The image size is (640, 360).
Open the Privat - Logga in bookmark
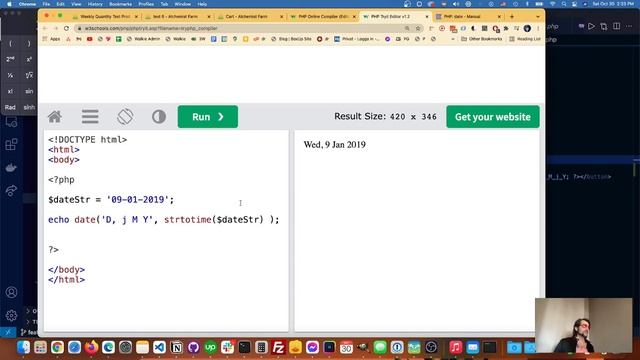coord(358,39)
